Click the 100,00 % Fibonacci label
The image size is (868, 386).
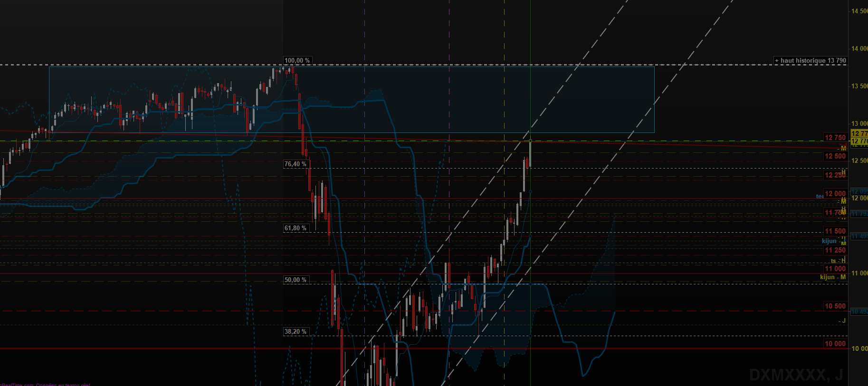[297, 60]
